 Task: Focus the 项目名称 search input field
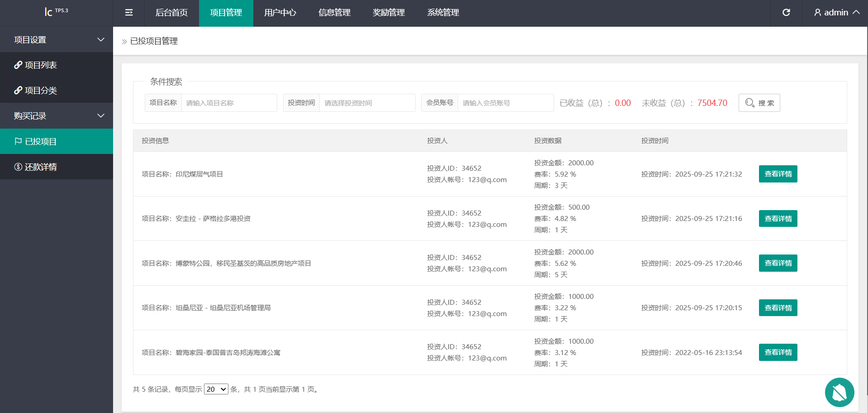(229, 103)
